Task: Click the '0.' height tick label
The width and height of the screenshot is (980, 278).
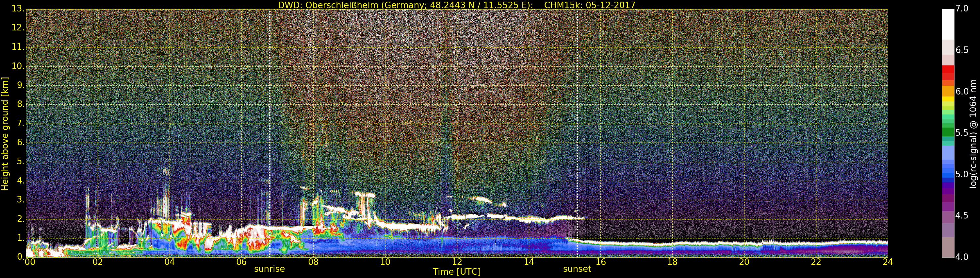Action: coord(21,257)
